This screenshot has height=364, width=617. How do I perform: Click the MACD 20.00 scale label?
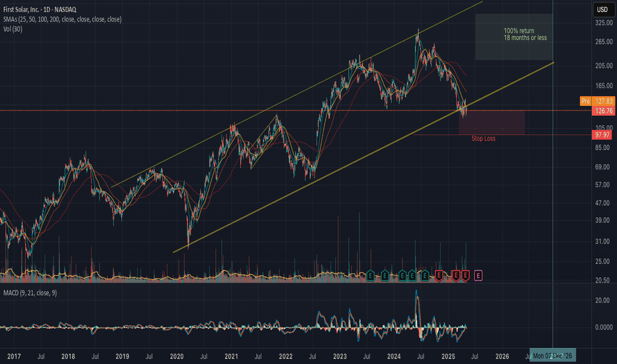point(604,300)
